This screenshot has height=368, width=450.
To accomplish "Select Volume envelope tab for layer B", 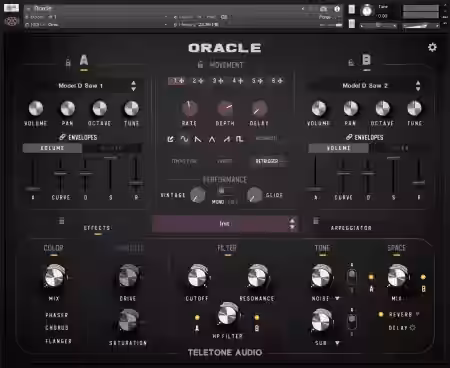I will 338,148.
